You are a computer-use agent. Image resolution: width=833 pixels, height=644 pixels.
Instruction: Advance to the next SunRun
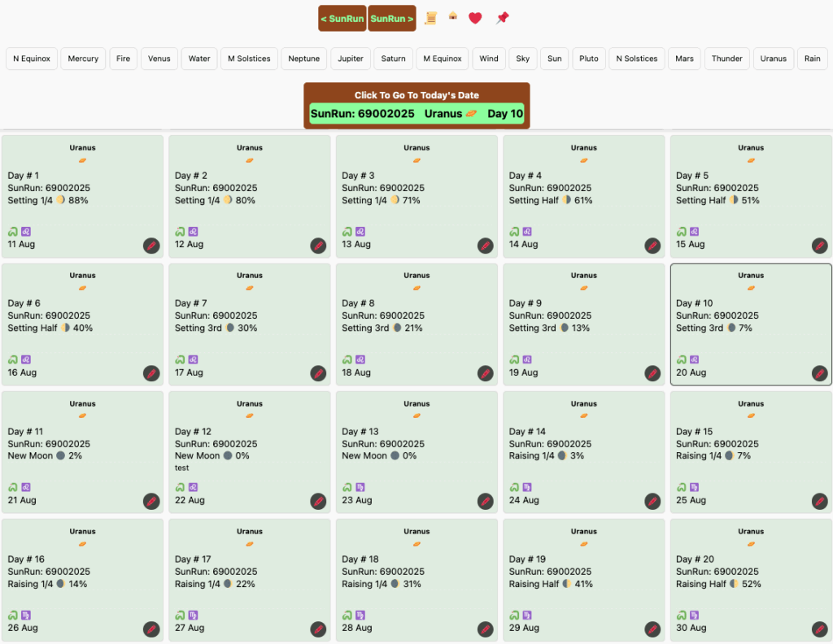tap(392, 18)
